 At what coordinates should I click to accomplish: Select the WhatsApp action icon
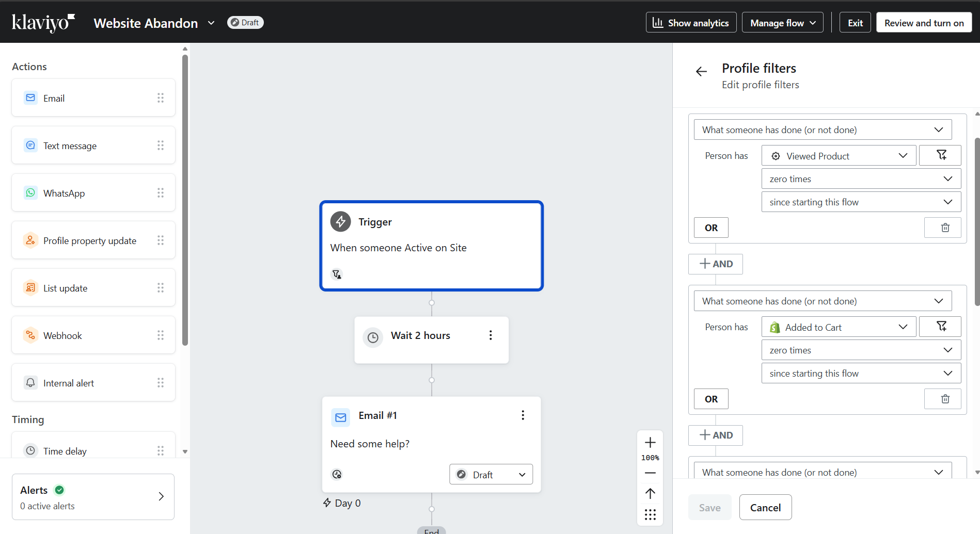pyautogui.click(x=30, y=192)
